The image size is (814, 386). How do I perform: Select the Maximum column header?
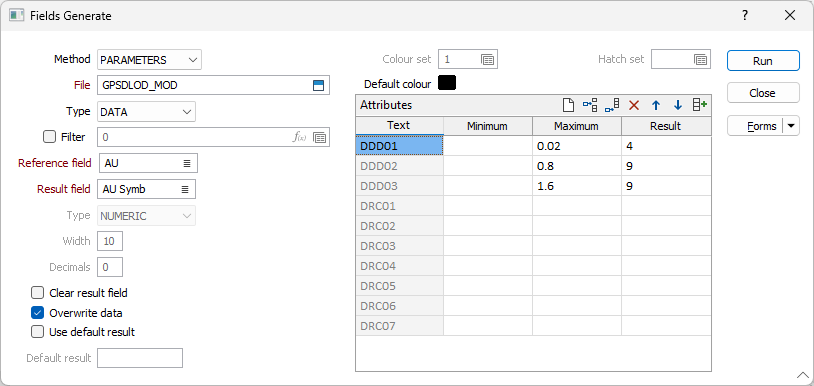(576, 126)
